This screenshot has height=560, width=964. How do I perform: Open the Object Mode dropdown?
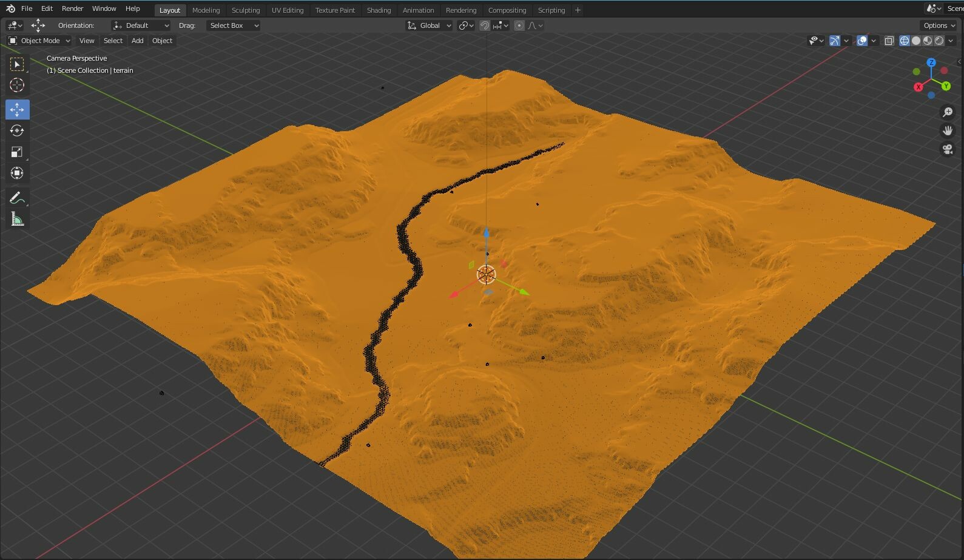[x=39, y=41]
